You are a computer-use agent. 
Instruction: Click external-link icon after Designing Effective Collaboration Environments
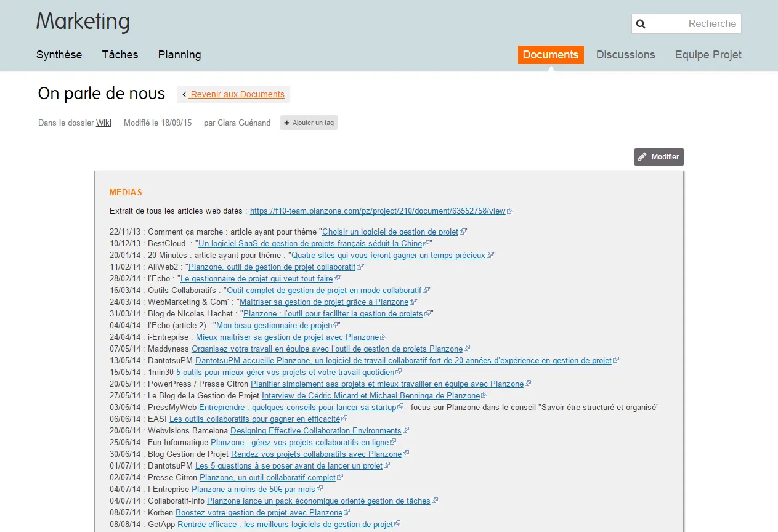click(x=405, y=431)
